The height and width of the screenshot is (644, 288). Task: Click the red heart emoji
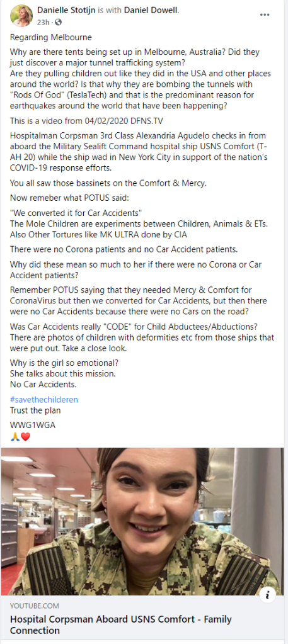click(x=25, y=437)
